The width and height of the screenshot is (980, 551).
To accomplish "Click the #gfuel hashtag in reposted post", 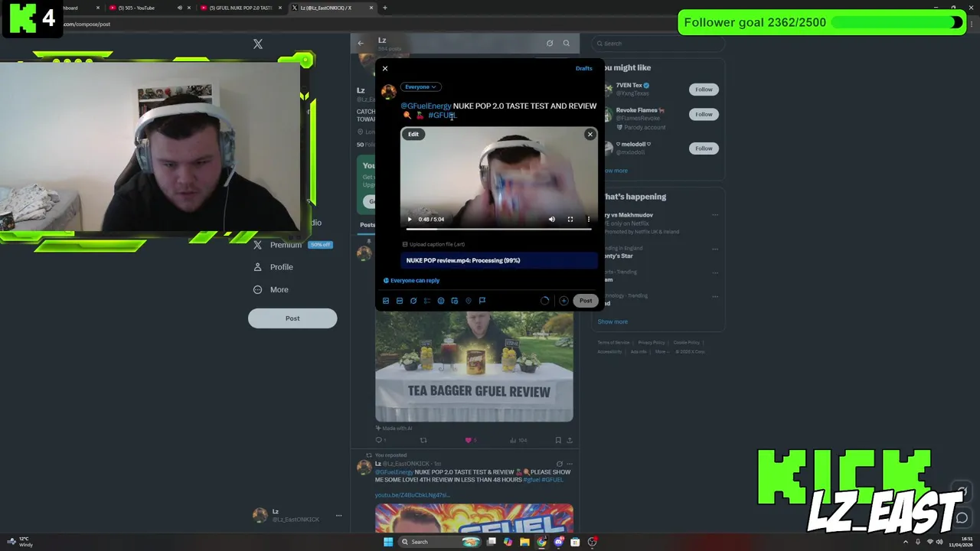I will pos(531,480).
